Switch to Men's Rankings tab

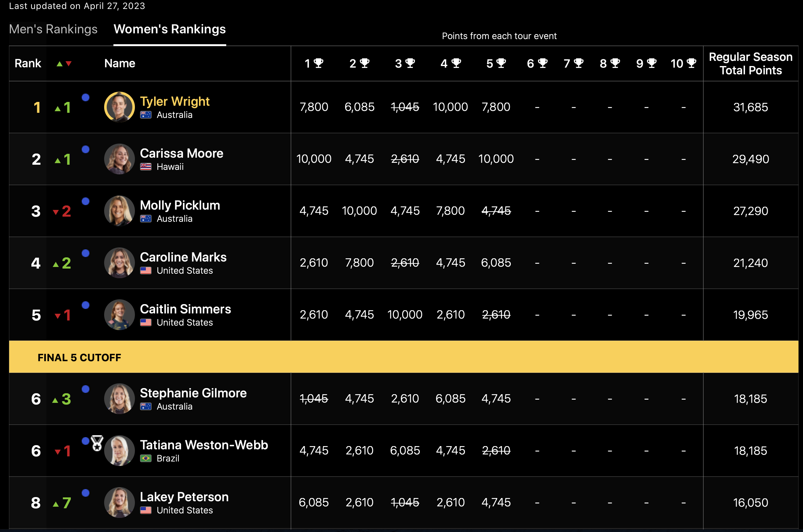pos(53,29)
